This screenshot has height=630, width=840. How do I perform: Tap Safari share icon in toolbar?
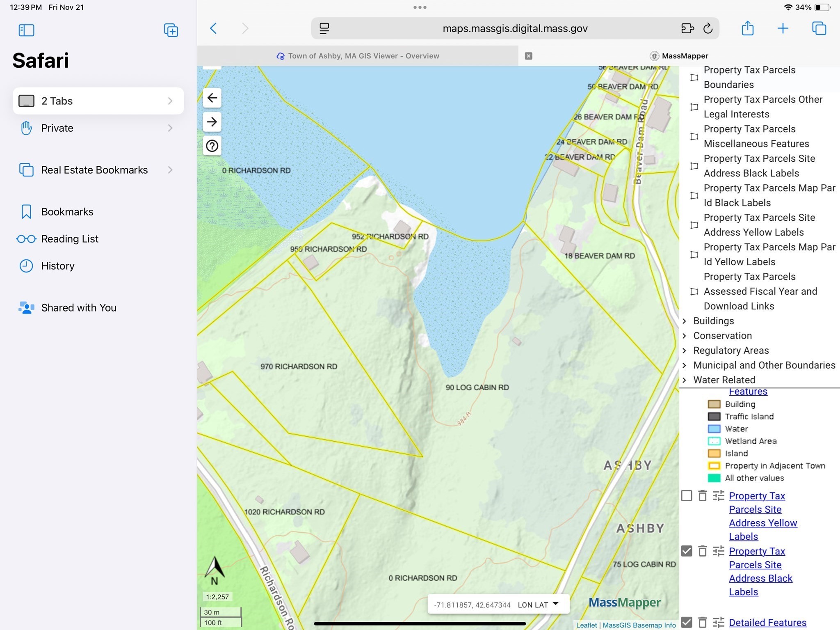(x=747, y=28)
